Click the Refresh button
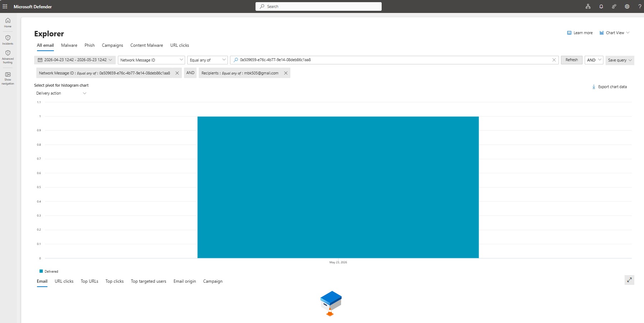Screen dimensions: 644x323 [x=571, y=60]
